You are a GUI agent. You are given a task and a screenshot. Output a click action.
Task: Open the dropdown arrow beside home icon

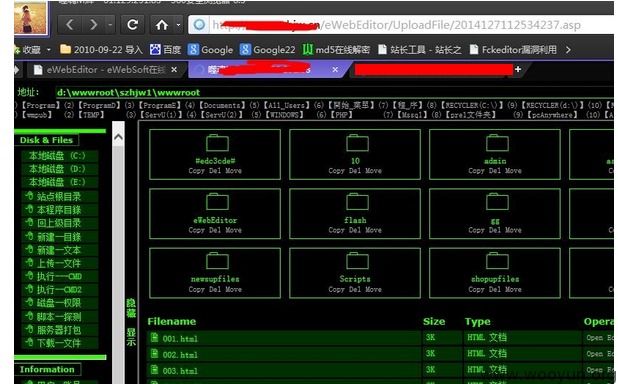click(x=179, y=25)
